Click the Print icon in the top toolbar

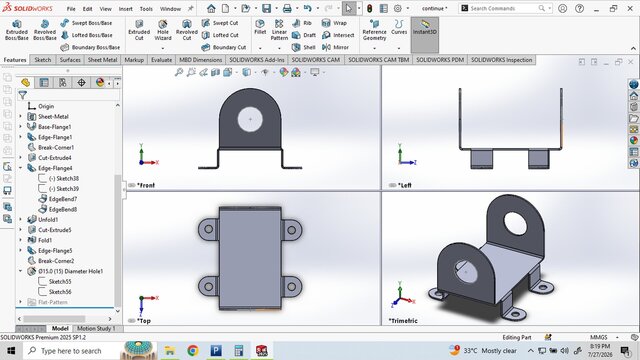pyautogui.click(x=287, y=9)
